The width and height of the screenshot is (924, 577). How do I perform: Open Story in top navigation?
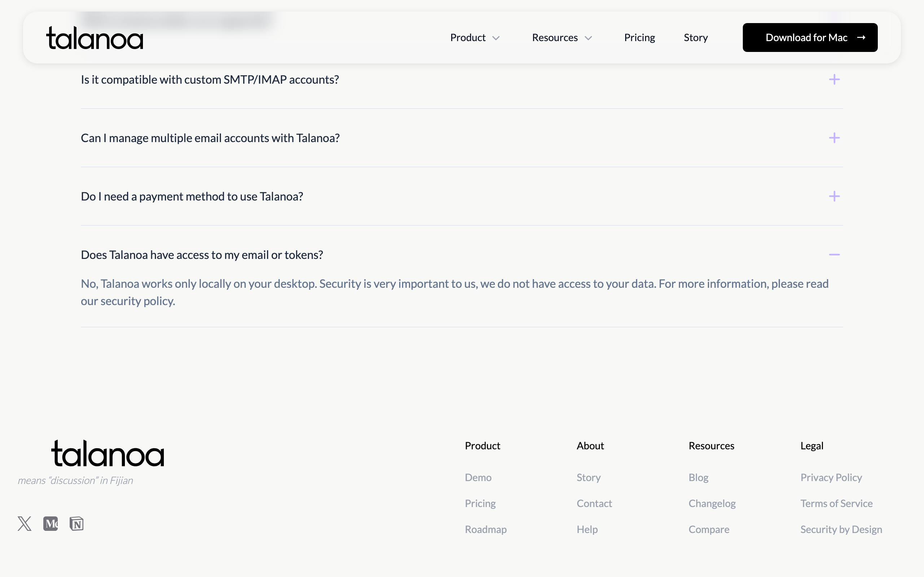tap(696, 38)
